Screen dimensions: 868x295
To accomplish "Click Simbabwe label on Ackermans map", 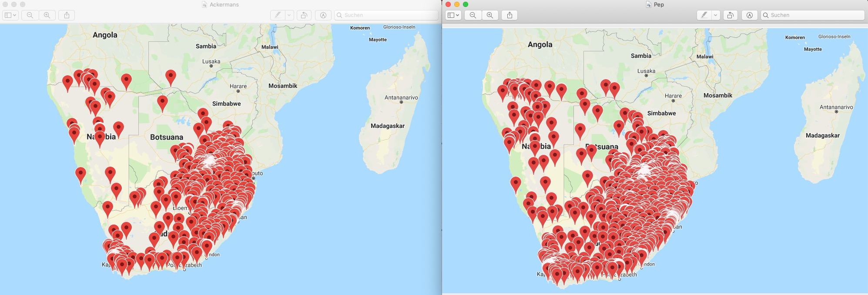I will click(226, 104).
